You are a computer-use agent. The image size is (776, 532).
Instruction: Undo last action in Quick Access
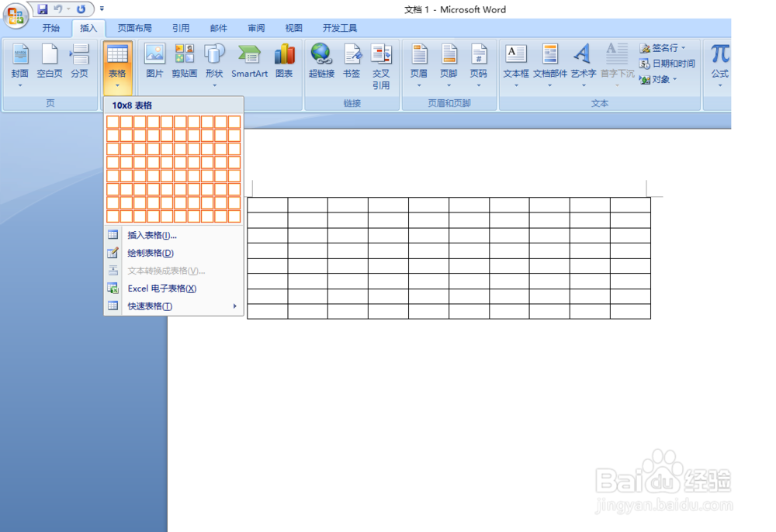click(x=58, y=9)
